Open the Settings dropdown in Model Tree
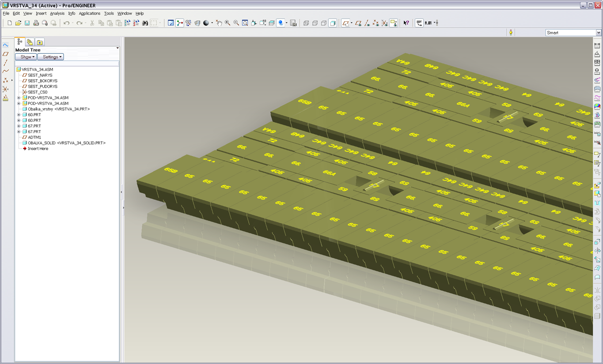This screenshot has height=364, width=603. (51, 57)
